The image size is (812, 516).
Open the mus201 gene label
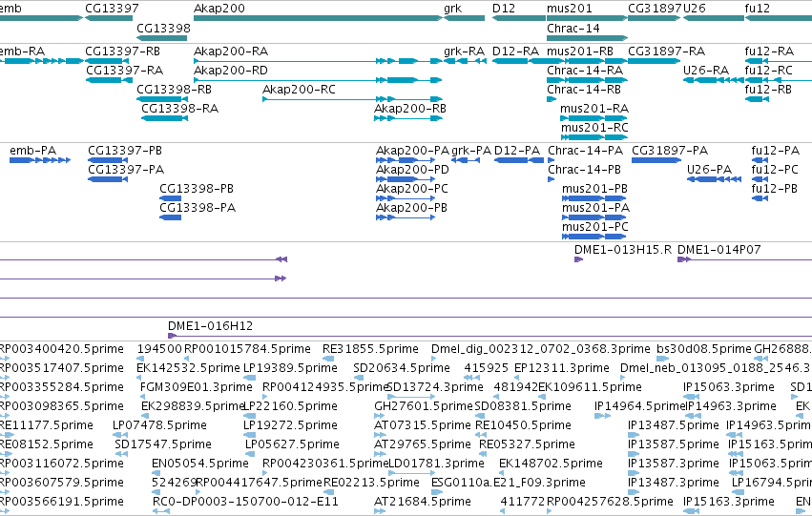[x=569, y=9]
